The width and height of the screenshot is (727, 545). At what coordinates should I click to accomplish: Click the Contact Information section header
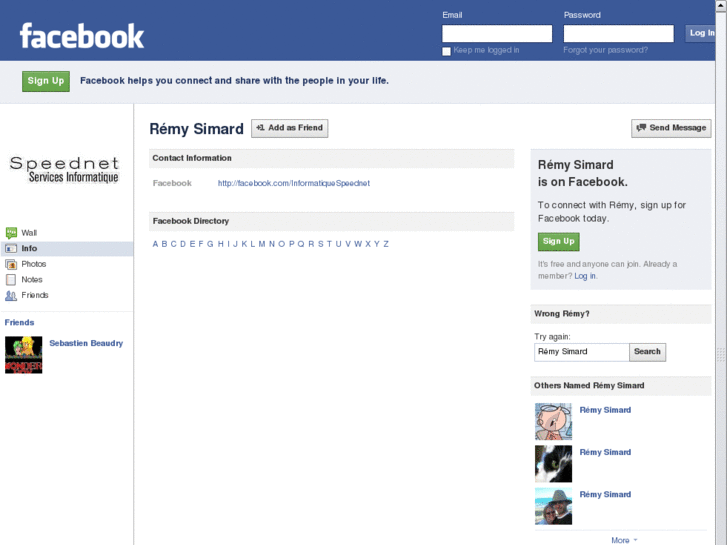332,158
